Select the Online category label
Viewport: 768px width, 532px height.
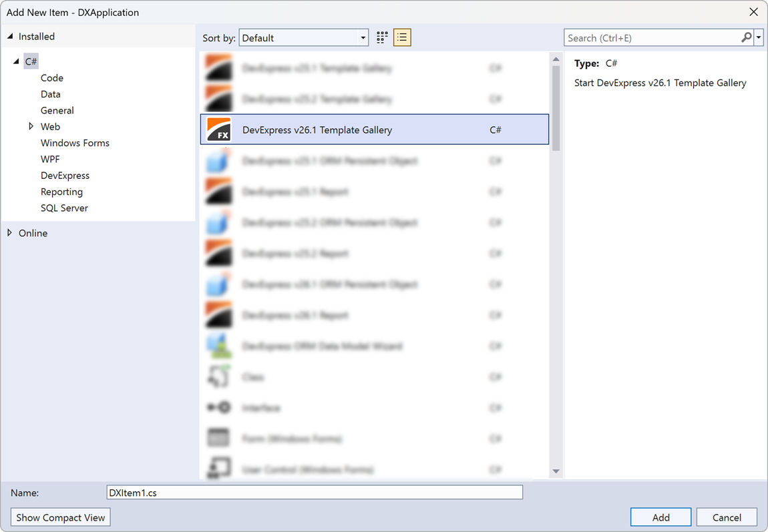pyautogui.click(x=33, y=233)
